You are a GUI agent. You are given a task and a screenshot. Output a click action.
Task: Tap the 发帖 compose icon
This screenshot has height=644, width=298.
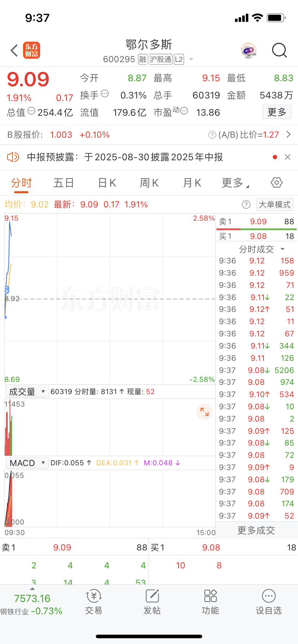[152, 596]
